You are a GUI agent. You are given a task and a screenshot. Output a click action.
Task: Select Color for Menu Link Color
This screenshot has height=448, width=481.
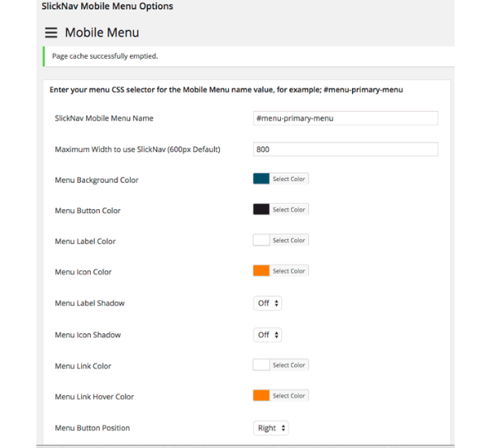click(289, 365)
